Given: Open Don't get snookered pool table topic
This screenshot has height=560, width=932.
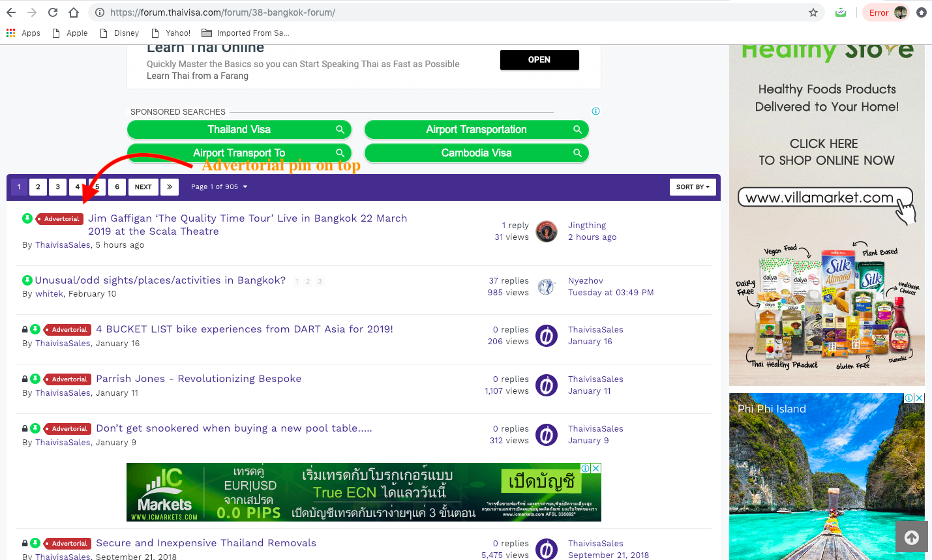Looking at the screenshot, I should [x=234, y=428].
